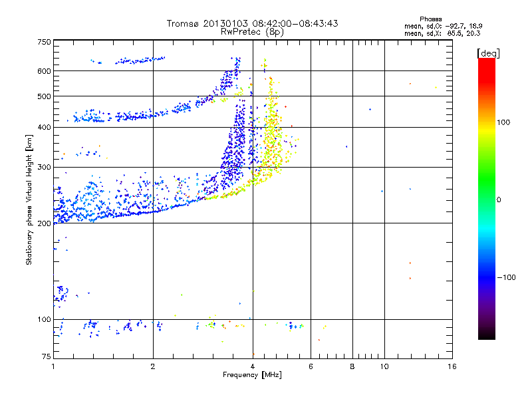532x399 pixels.
Task: Click the frequency axis label "4"
Action: pos(253,366)
